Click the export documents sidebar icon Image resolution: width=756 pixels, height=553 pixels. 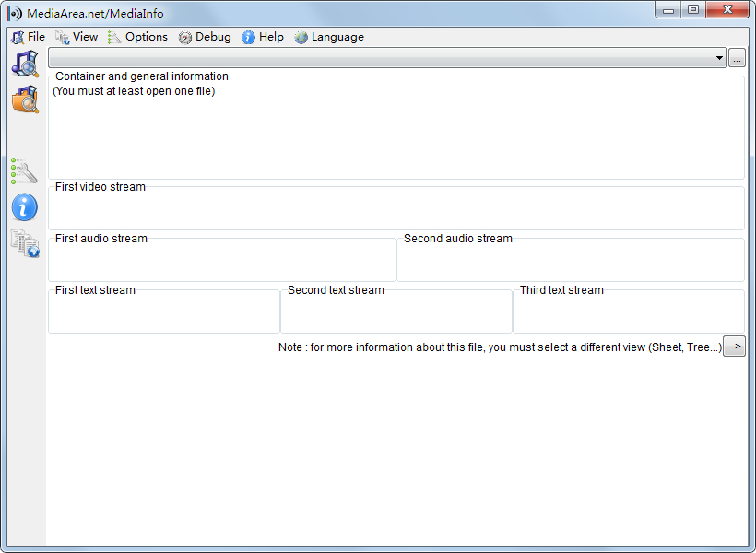click(25, 243)
